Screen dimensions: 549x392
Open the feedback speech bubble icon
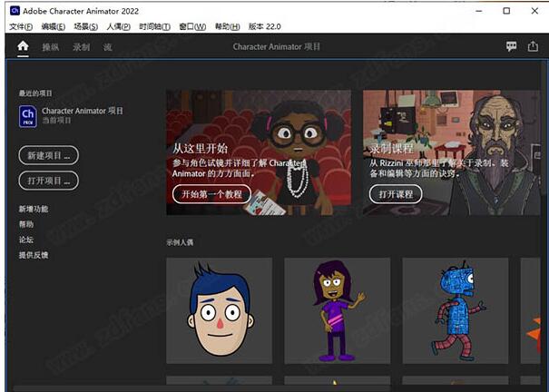(x=511, y=46)
